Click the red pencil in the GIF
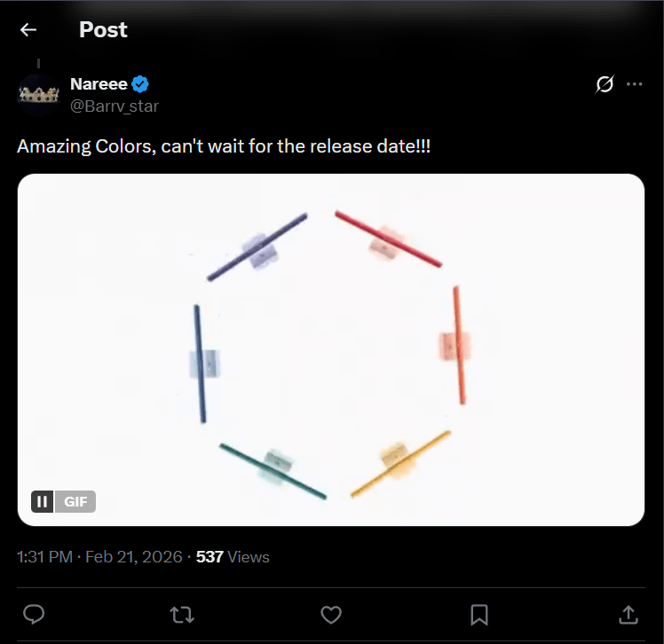The height and width of the screenshot is (644, 664). coord(388,239)
